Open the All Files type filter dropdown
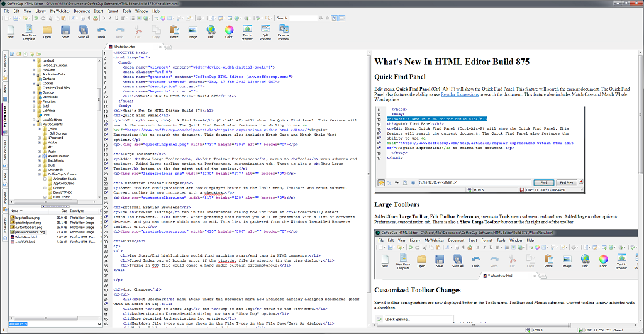Viewport: 644px width, 334px height. (x=99, y=324)
